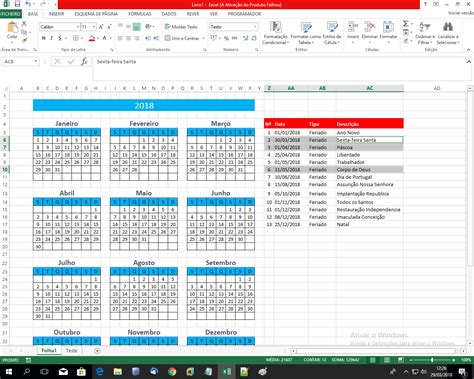Open Formatar como Tabela gallery
Screen dimensions: 474x379
point(305,33)
